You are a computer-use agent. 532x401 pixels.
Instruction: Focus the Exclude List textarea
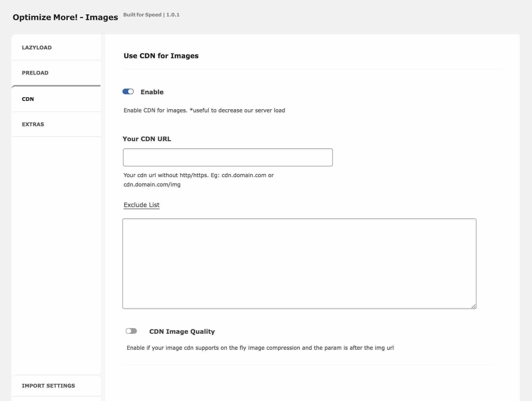click(299, 264)
